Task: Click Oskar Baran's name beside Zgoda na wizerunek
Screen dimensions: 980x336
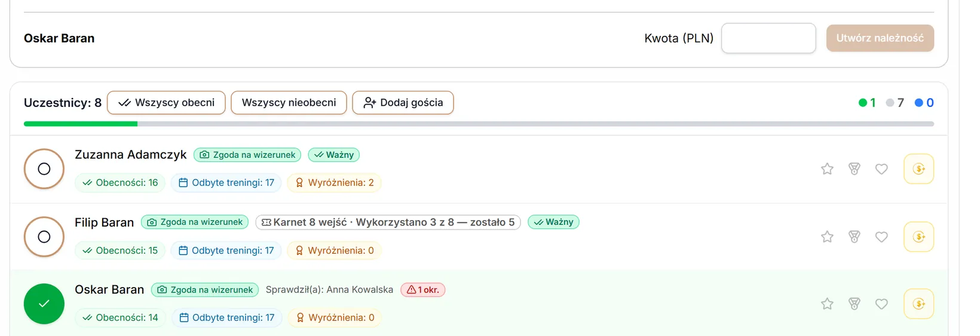Action: tap(109, 290)
